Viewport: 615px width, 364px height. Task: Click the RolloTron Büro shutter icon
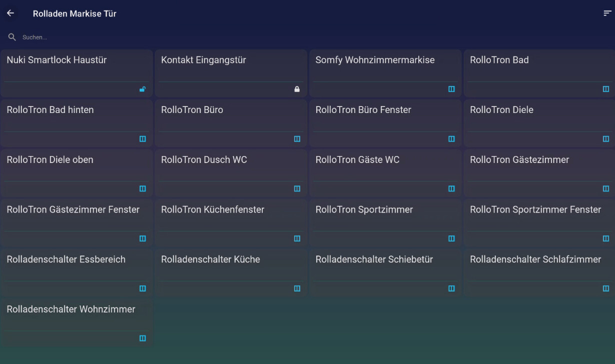pyautogui.click(x=297, y=139)
